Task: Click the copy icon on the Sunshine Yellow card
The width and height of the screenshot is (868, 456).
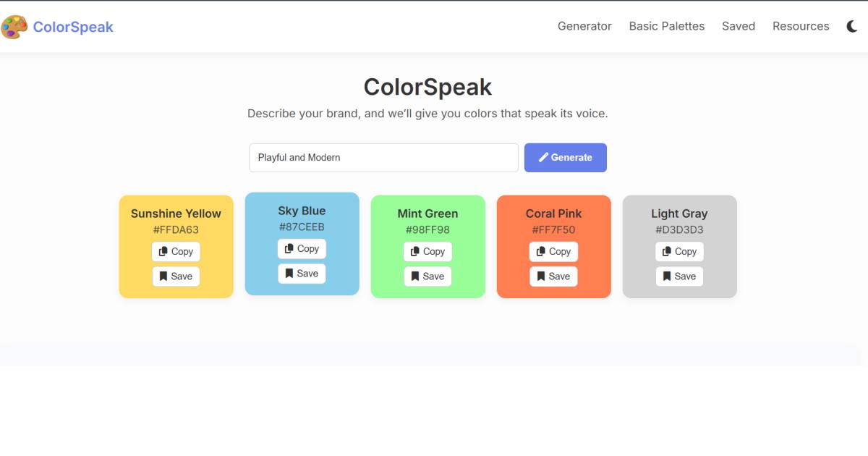Action: pos(163,251)
